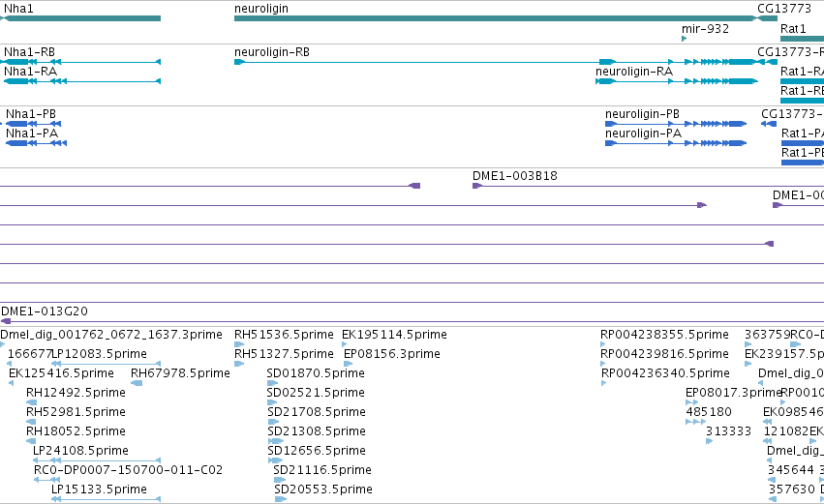Viewport: 824px width, 504px height.
Task: Click the EK125416.5prime EST label
Action: point(61,373)
